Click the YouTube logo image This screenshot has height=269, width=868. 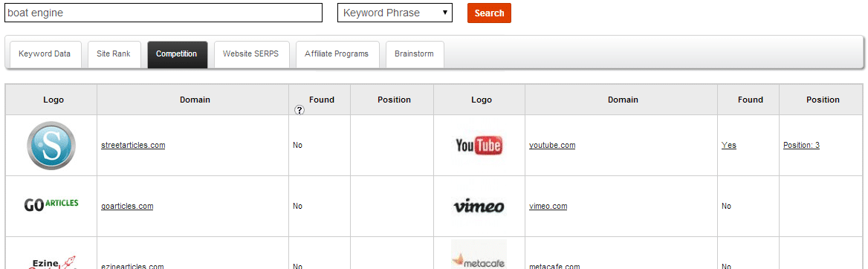click(x=479, y=146)
